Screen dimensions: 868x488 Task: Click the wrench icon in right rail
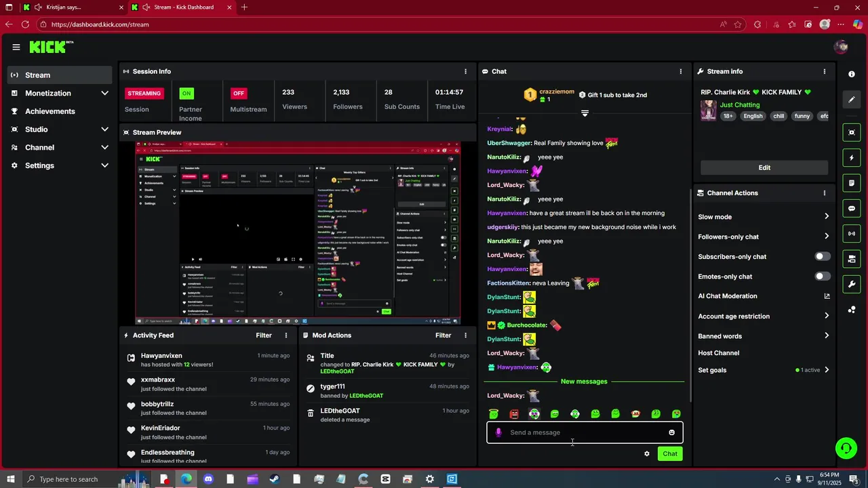[852, 284]
